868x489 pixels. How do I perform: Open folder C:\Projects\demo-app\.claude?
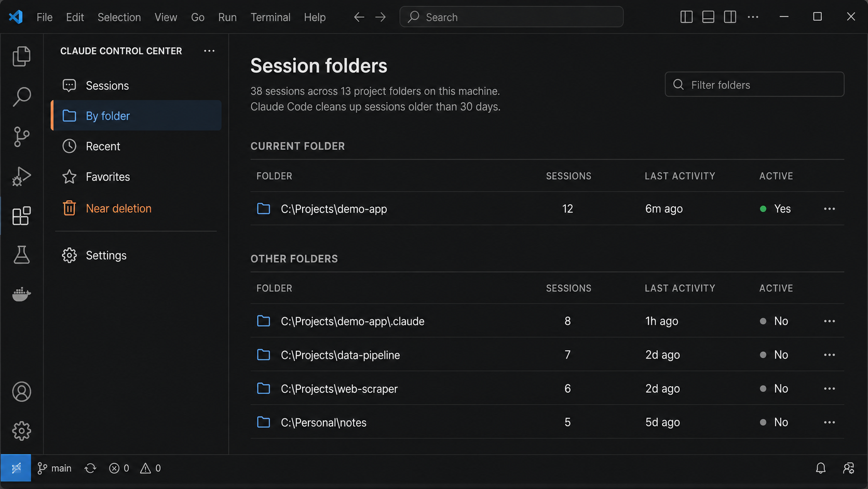tap(352, 321)
